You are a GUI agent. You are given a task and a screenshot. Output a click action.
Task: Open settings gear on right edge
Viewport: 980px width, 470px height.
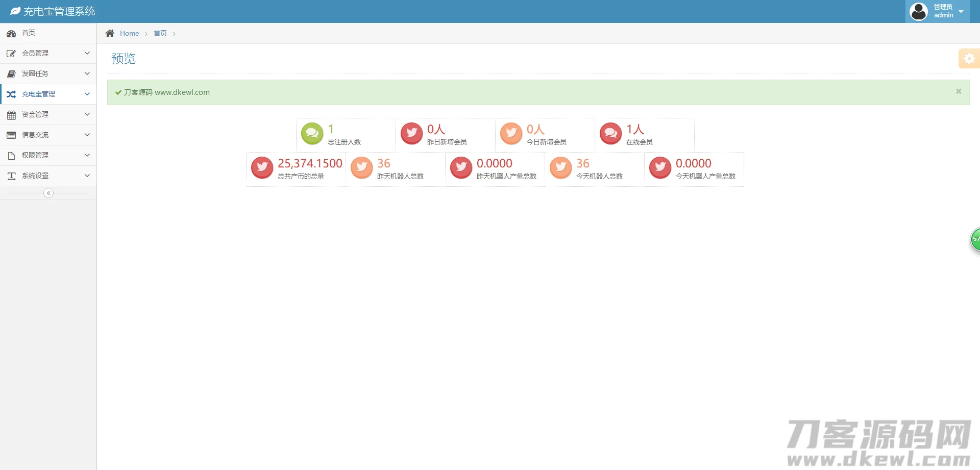(x=969, y=59)
